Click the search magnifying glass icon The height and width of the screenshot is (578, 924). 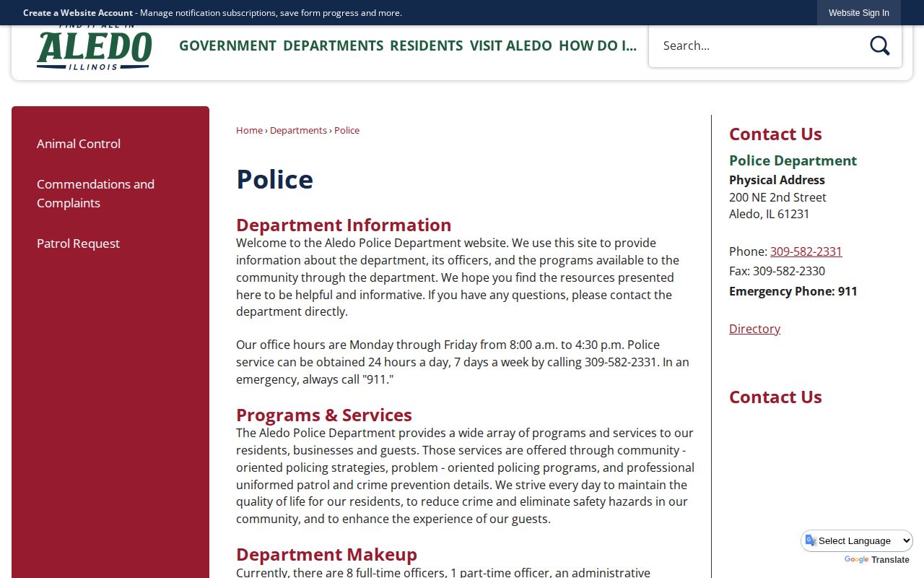click(x=879, y=46)
